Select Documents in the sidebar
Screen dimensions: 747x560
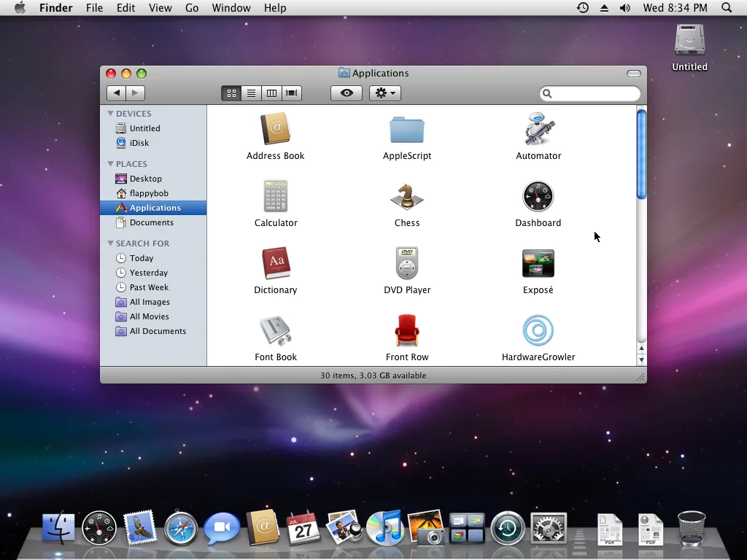click(153, 222)
